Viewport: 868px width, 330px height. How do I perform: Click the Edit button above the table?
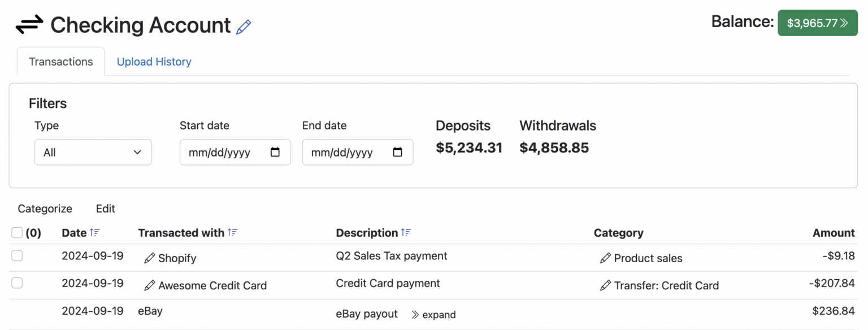tap(105, 209)
